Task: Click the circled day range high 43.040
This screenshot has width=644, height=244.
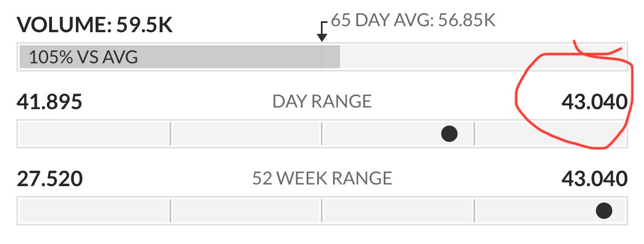Action: [x=594, y=102]
